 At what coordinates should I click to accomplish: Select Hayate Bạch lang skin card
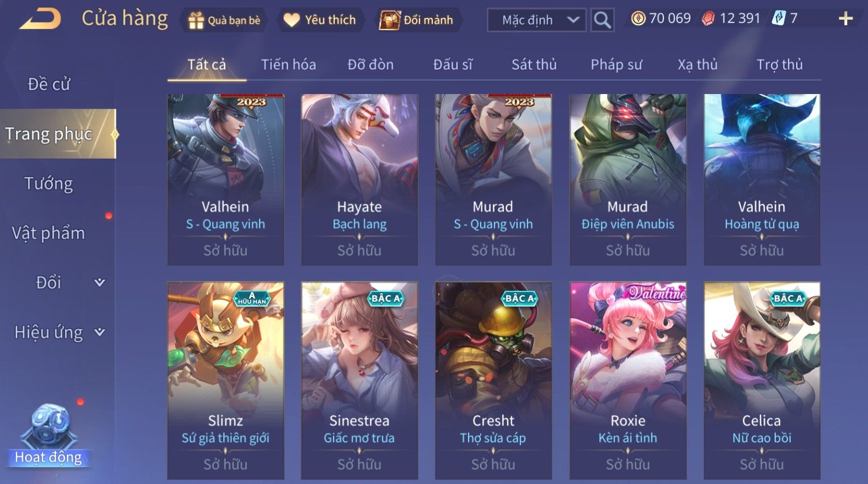point(360,179)
